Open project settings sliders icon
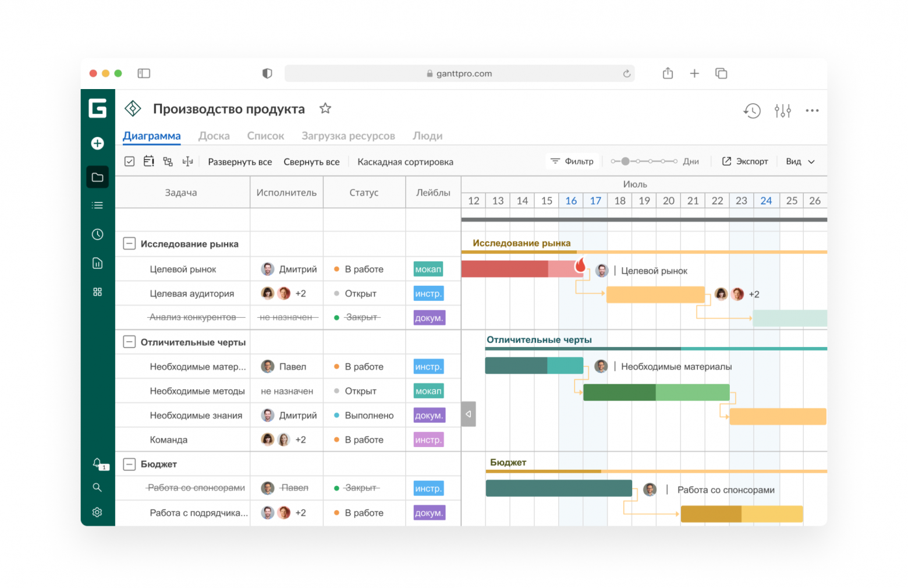 click(783, 111)
